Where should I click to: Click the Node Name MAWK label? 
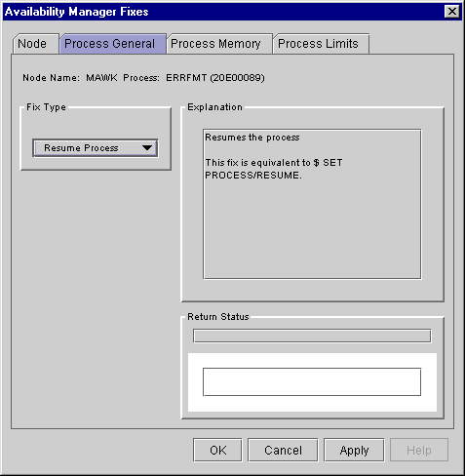pyautogui.click(x=70, y=78)
